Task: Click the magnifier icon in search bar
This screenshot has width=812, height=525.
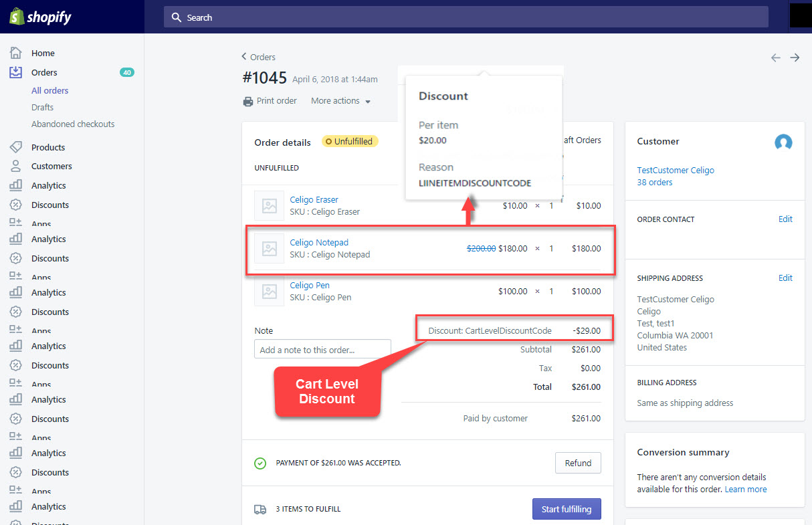Action: point(177,17)
